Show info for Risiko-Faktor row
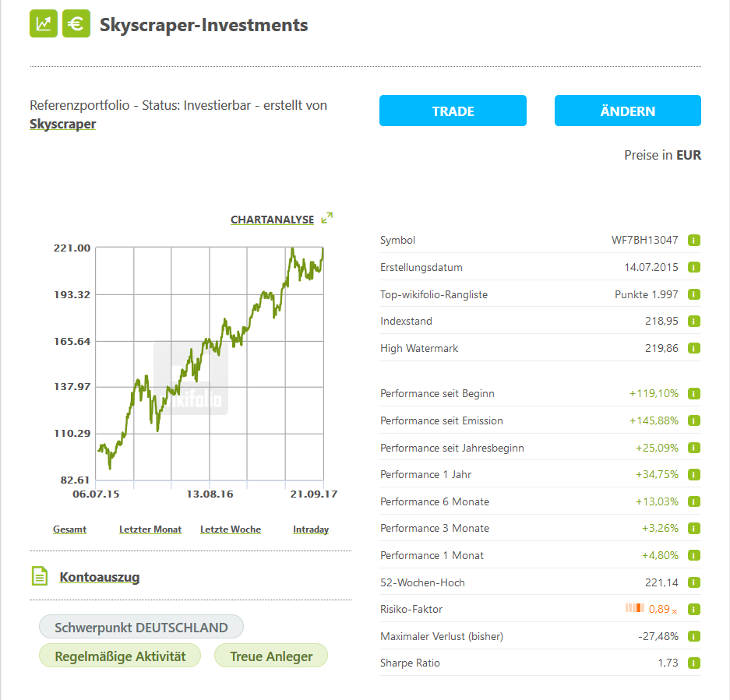 tap(694, 609)
